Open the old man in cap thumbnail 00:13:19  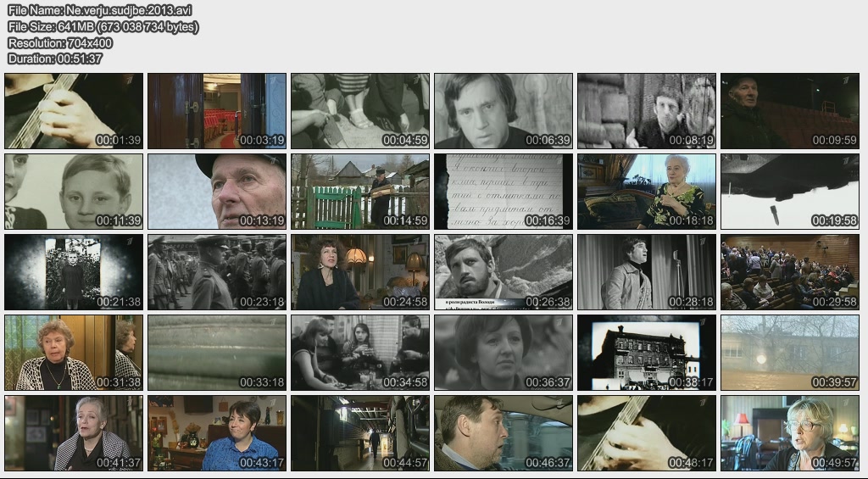[217, 192]
